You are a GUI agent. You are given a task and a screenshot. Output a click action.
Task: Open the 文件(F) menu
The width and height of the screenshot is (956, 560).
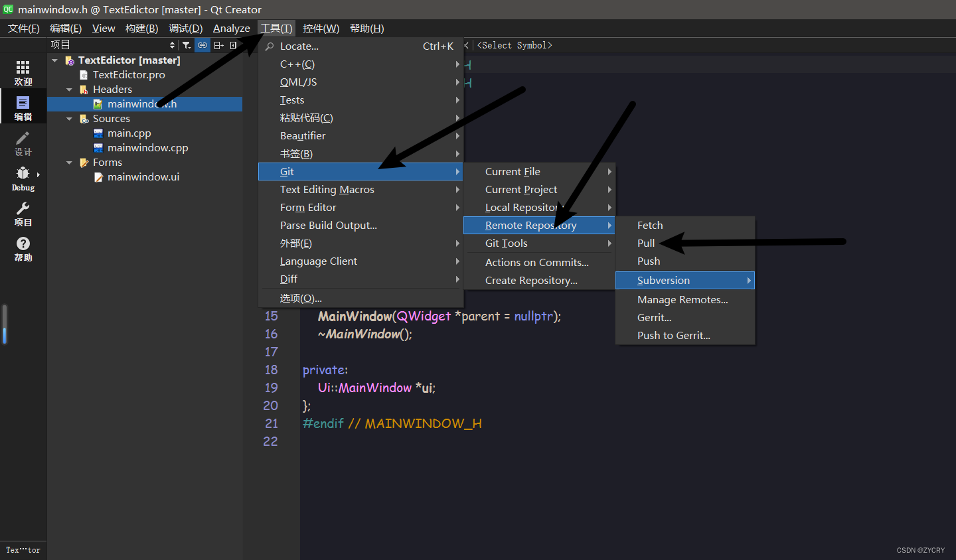[24, 28]
